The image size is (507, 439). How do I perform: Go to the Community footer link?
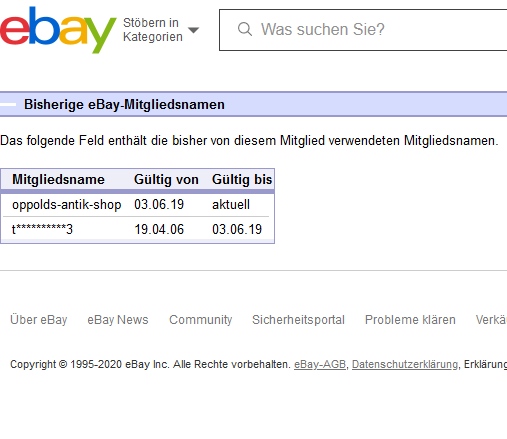201,320
